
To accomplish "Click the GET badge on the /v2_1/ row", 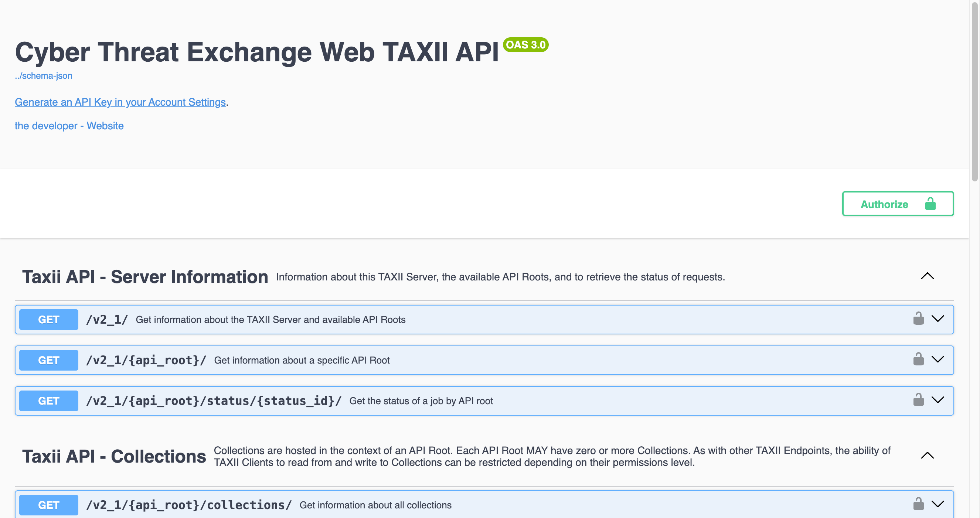I will pos(48,319).
